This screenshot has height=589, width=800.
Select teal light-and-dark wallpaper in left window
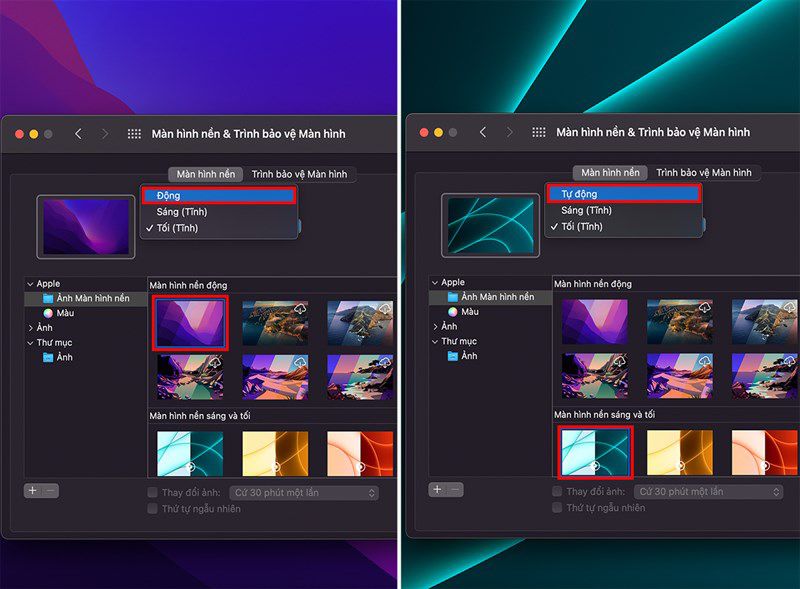coord(190,454)
